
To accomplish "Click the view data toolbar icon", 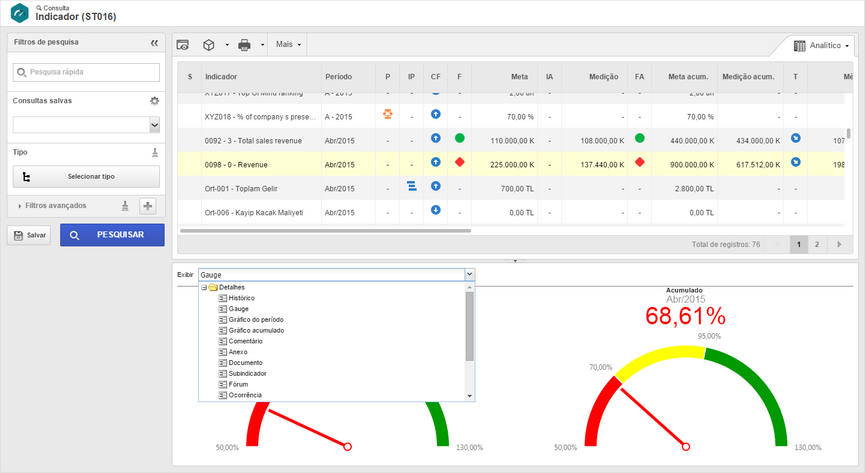I will [183, 45].
